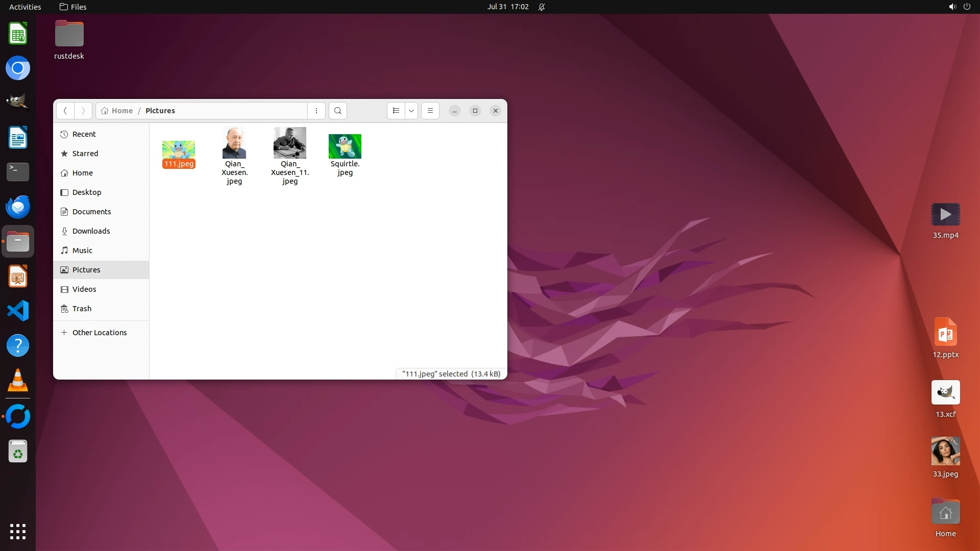This screenshot has height=551, width=980.
Task: Go forward with the right arrow button
Action: [83, 111]
